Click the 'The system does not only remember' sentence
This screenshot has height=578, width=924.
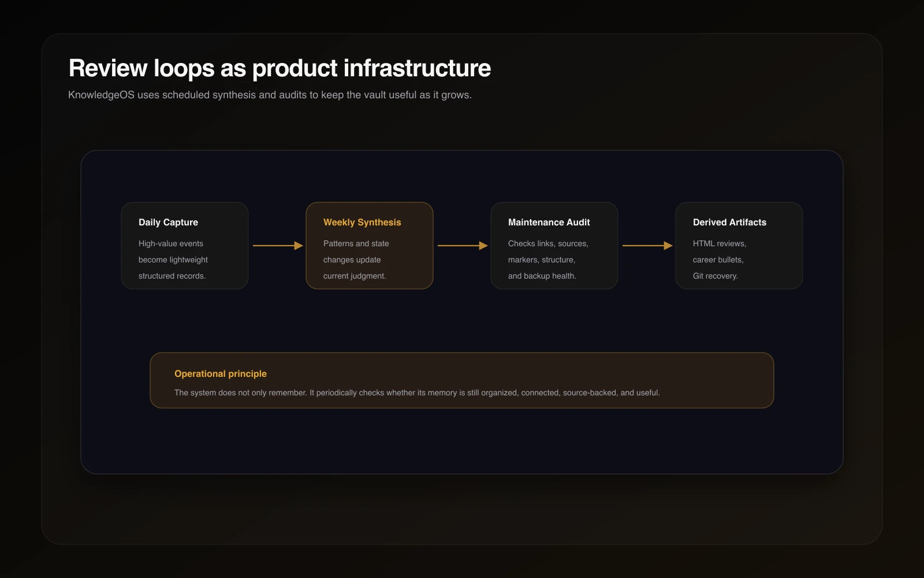coord(417,393)
